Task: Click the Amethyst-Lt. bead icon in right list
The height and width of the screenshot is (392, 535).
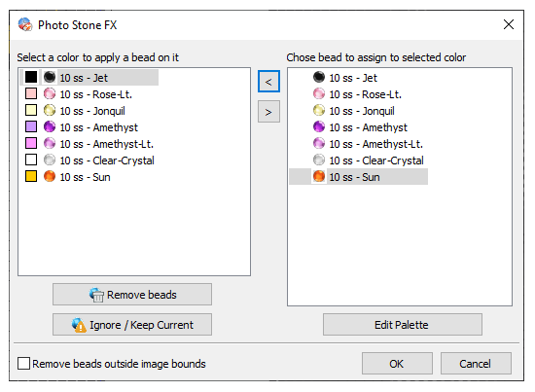Action: coord(319,143)
